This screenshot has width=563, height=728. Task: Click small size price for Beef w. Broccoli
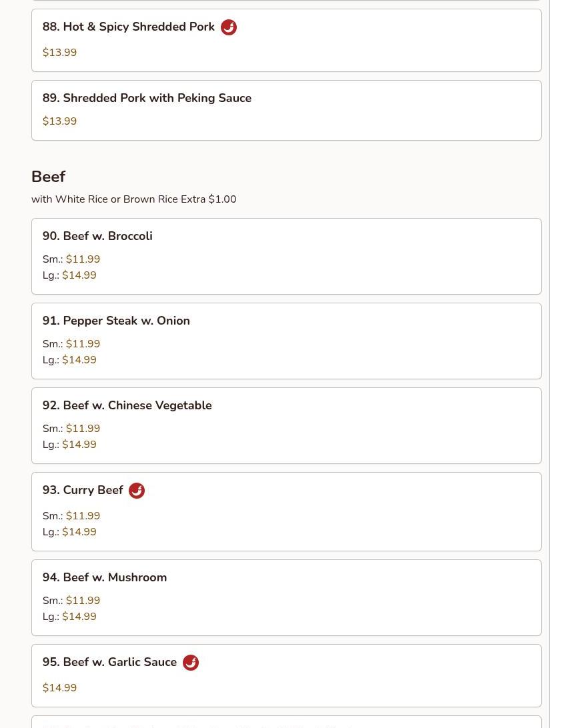(x=83, y=259)
